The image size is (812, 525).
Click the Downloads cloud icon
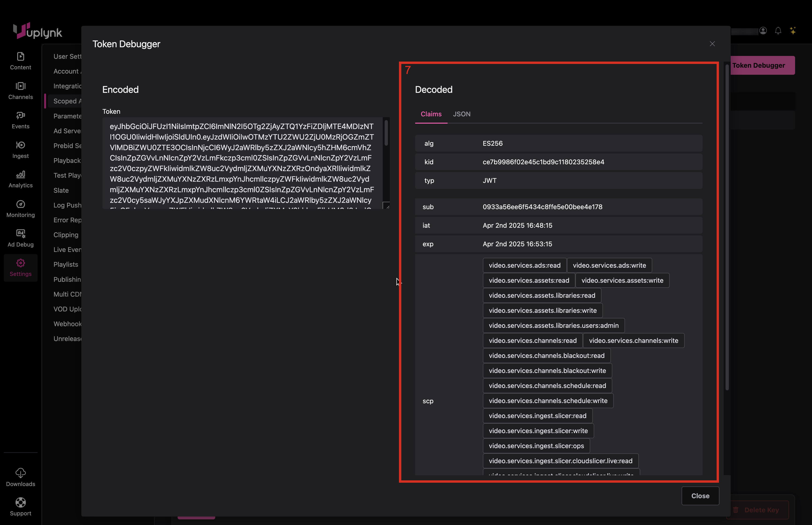click(x=20, y=473)
